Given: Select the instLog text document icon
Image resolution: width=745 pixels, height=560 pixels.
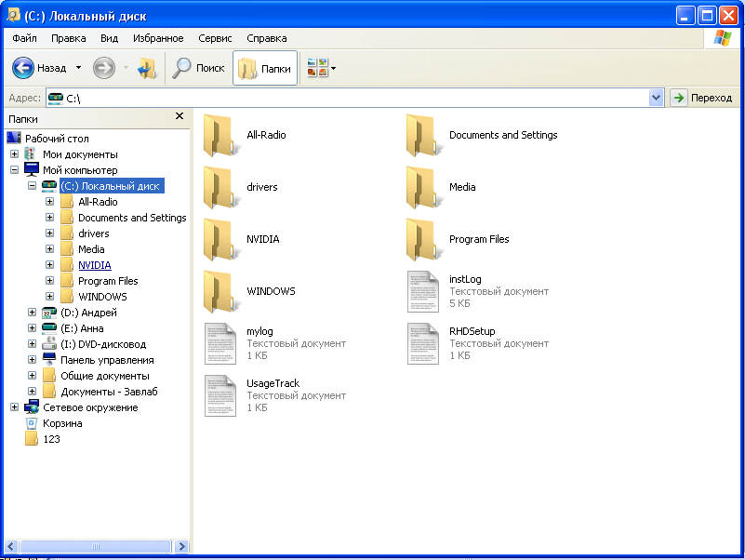Looking at the screenshot, I should (x=423, y=292).
